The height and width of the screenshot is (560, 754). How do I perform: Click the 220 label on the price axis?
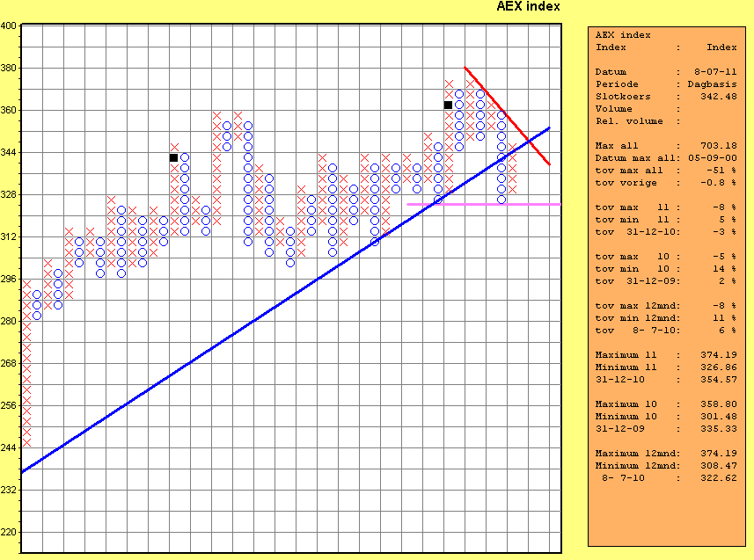click(x=9, y=532)
